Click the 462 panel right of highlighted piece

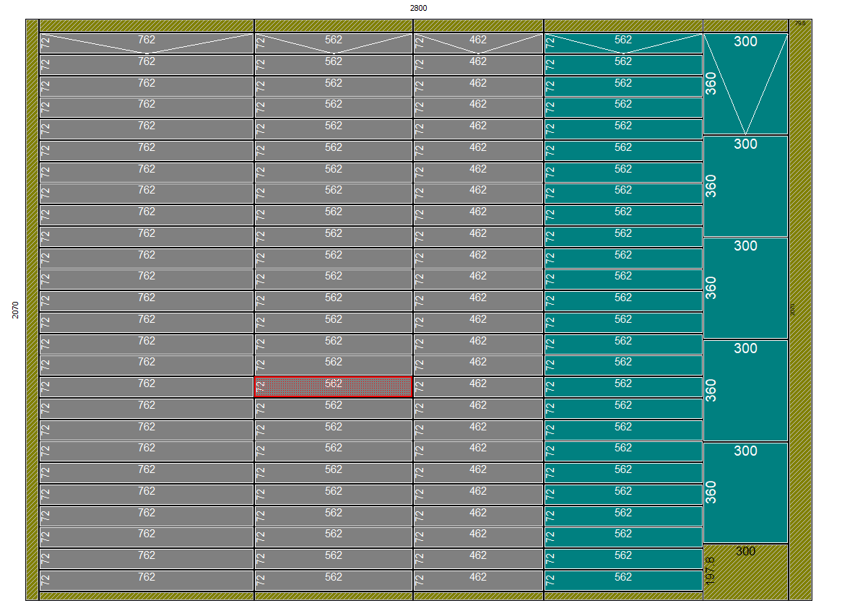[477, 387]
